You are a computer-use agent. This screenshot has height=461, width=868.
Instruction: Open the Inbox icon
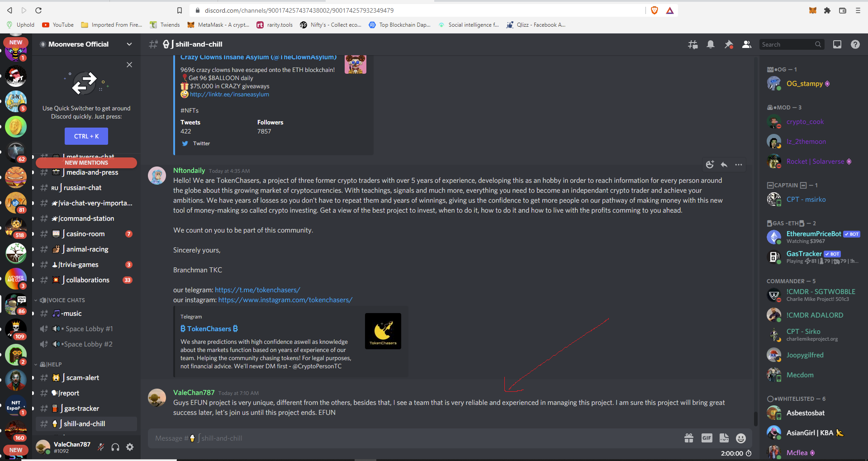837,44
